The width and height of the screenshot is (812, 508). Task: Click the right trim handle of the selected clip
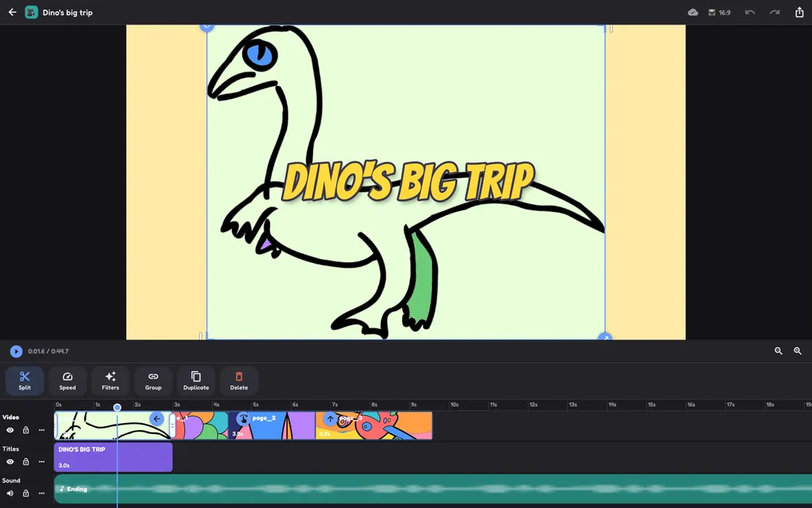click(x=172, y=425)
